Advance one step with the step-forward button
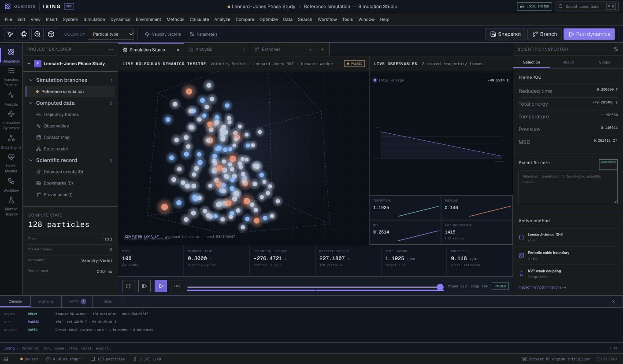This screenshot has width=623, height=364. coord(145,286)
